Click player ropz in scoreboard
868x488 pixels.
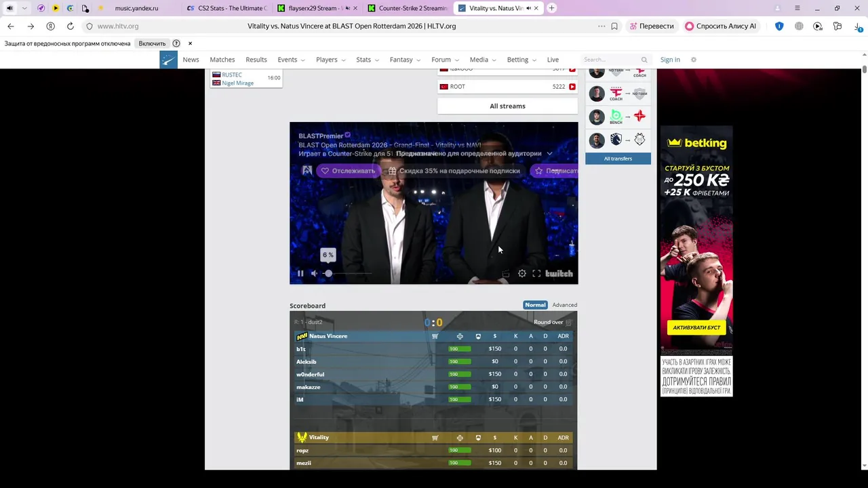pos(302,451)
